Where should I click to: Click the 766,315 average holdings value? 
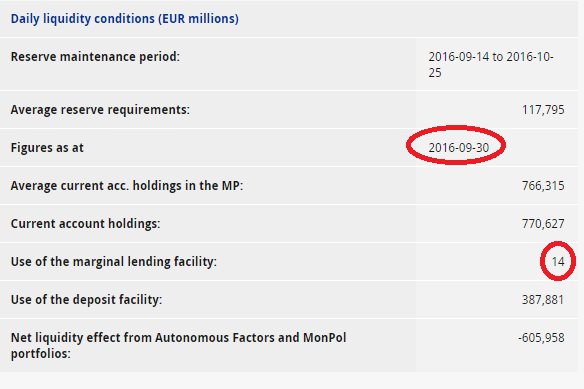pos(543,186)
